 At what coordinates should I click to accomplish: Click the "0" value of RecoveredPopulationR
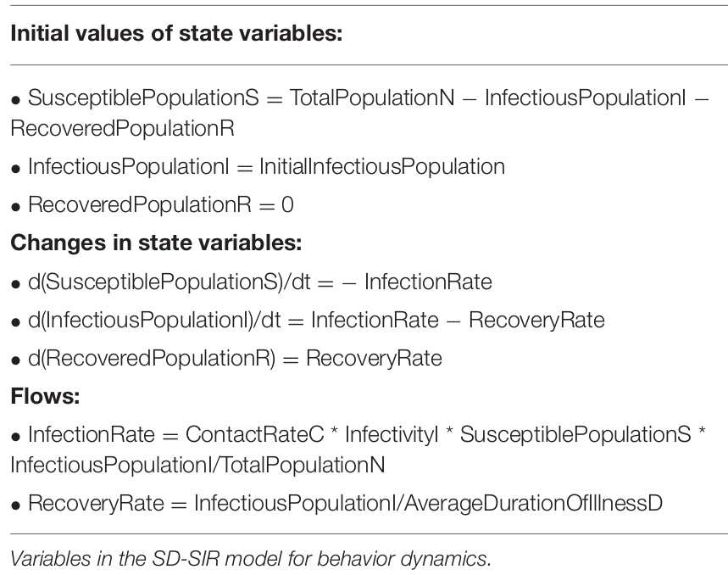287,204
